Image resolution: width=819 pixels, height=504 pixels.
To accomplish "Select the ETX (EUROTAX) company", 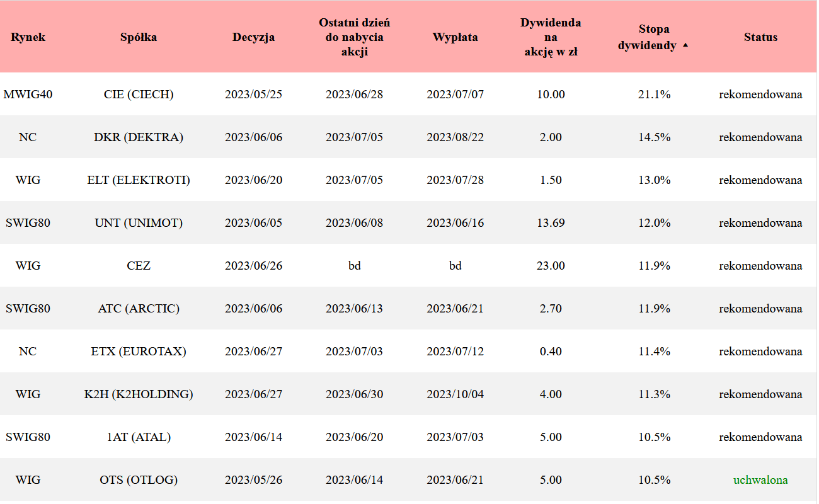I will 139,352.
